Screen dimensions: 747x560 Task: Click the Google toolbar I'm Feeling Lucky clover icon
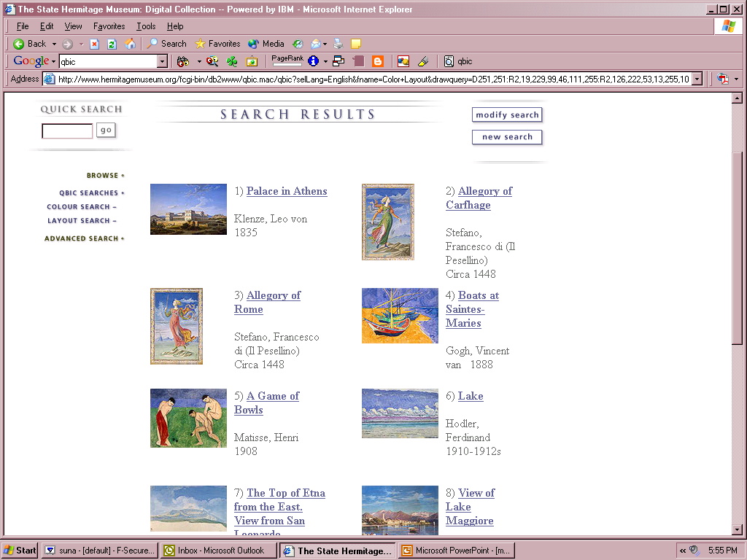232,61
